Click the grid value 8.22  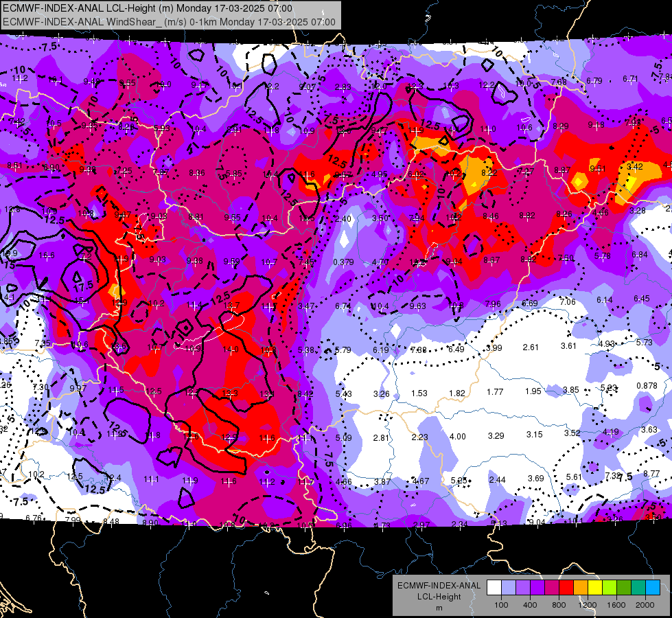click(489, 173)
